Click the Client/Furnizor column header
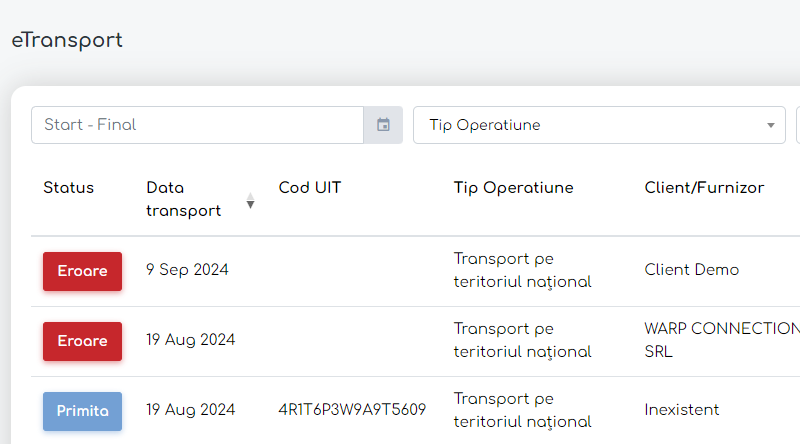 coord(704,188)
